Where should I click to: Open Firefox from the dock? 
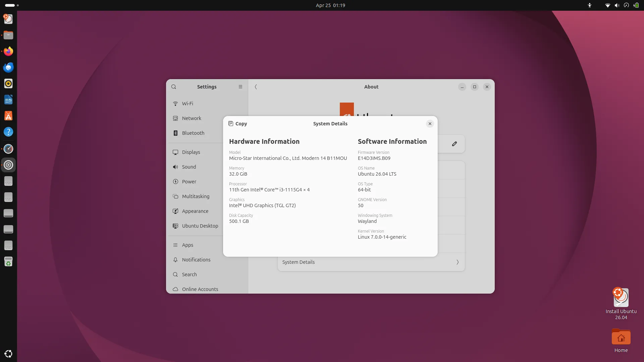coord(8,51)
